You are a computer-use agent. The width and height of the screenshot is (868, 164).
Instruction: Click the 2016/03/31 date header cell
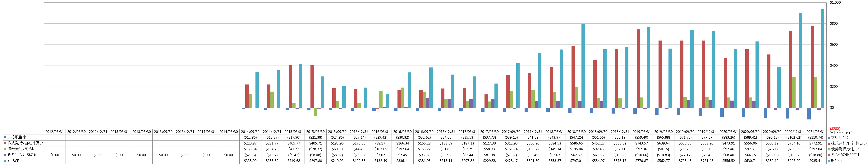click(x=381, y=132)
